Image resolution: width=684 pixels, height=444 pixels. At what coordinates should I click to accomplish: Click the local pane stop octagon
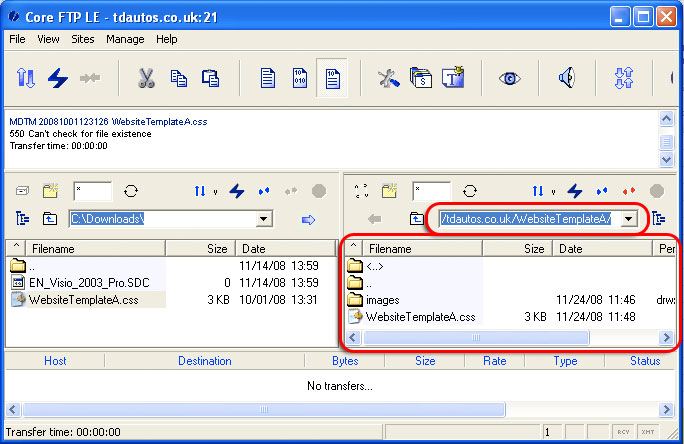click(319, 191)
